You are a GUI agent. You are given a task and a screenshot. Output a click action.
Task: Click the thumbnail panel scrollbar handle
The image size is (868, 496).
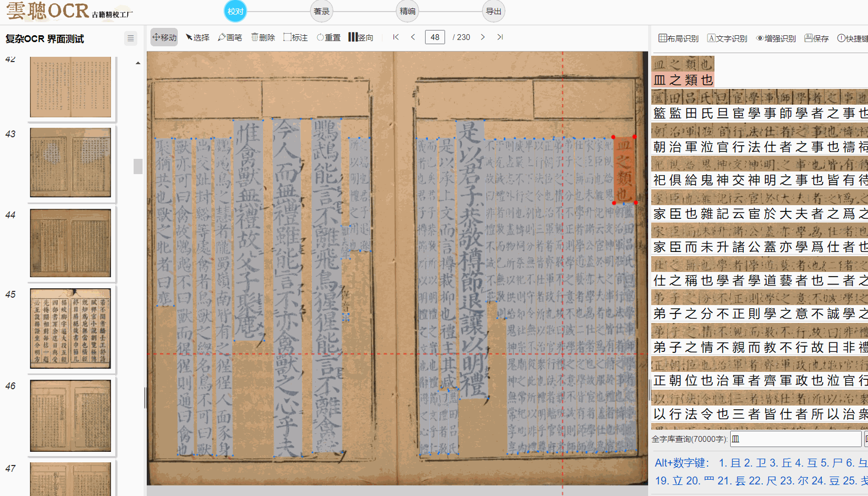[x=138, y=166]
